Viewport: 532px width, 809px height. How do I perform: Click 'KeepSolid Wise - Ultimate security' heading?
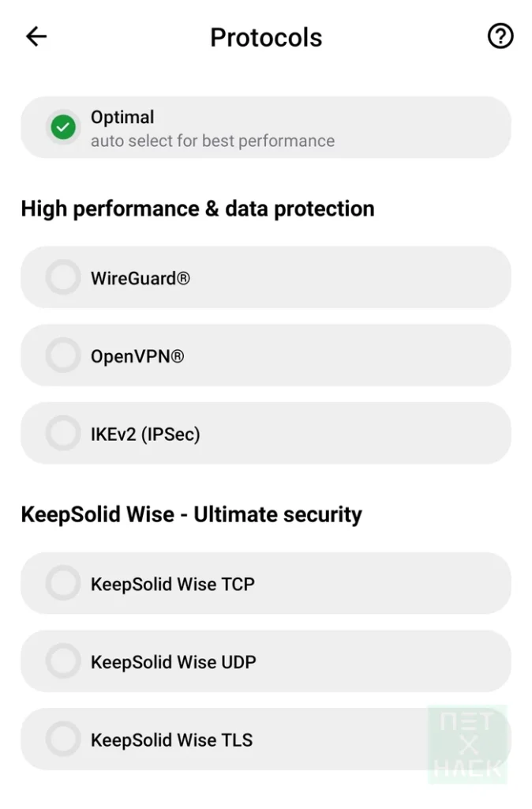191,514
